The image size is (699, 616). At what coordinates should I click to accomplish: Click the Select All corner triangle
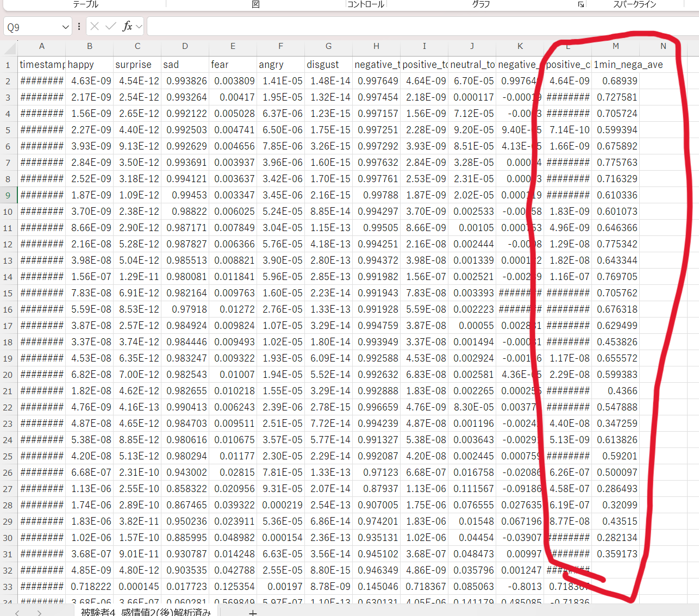10,48
